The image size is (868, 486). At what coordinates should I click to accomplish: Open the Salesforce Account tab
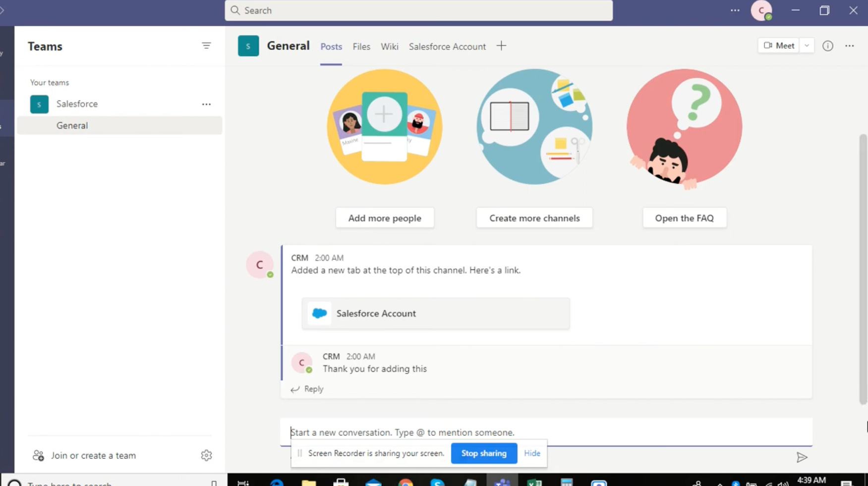click(447, 47)
